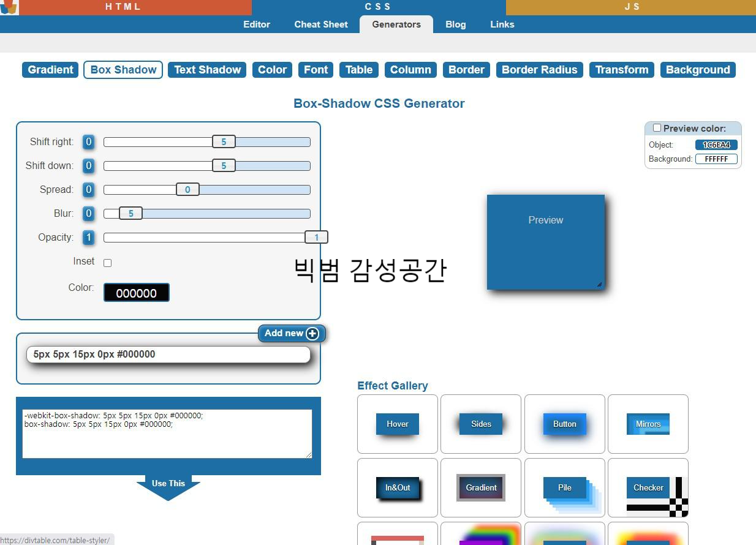Open the Cheat Sheet menu item
Viewport: 756px width, 545px height.
pyautogui.click(x=321, y=24)
